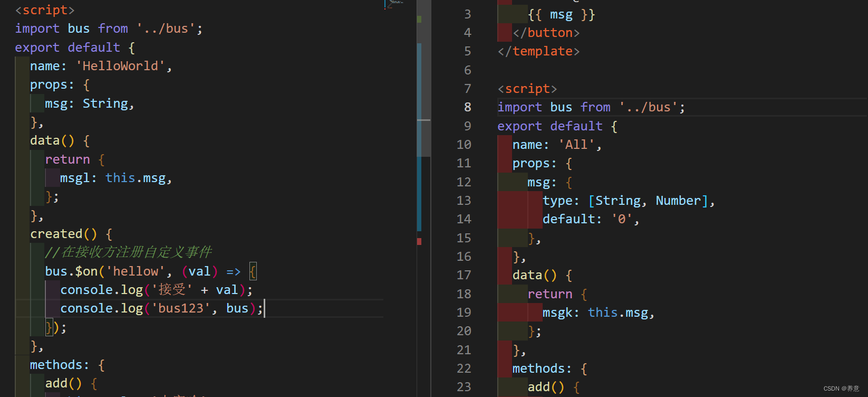Click 'msgk' property in right editor
868x397 pixels.
[x=557, y=313]
